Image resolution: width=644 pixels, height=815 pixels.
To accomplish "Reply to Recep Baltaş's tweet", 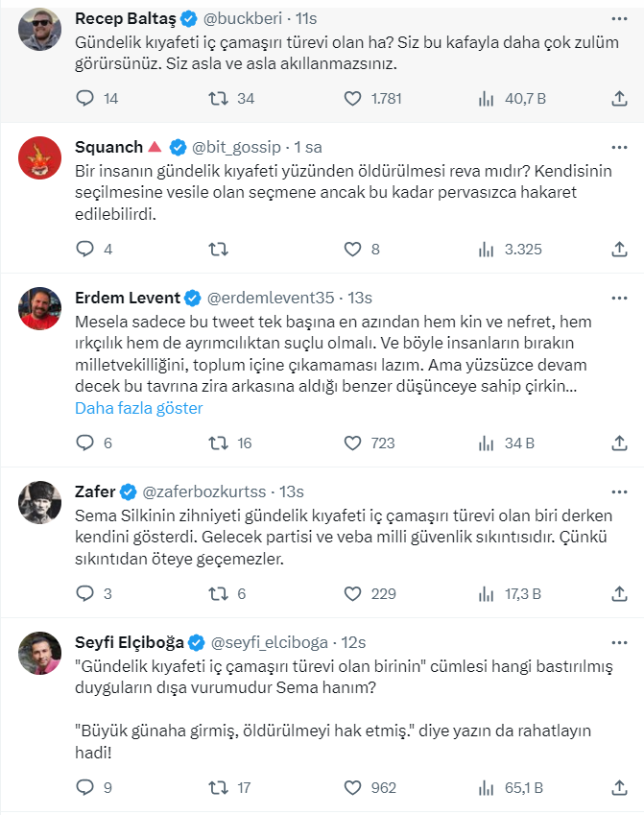I will (x=85, y=98).
